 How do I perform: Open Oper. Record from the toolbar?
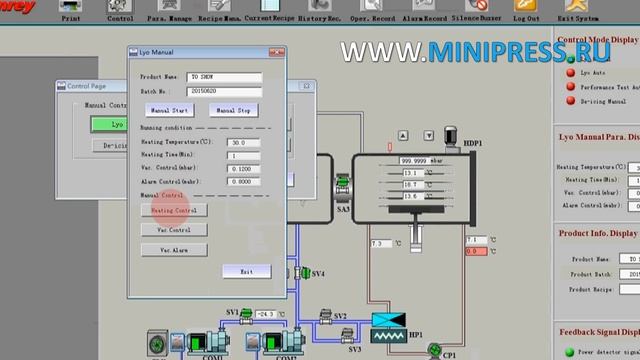click(x=372, y=7)
